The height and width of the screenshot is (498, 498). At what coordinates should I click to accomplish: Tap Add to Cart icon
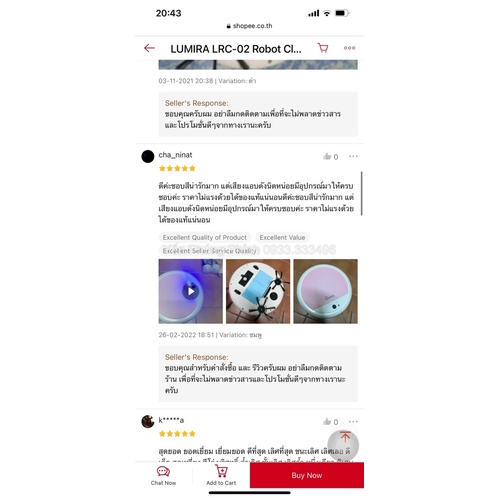(221, 471)
